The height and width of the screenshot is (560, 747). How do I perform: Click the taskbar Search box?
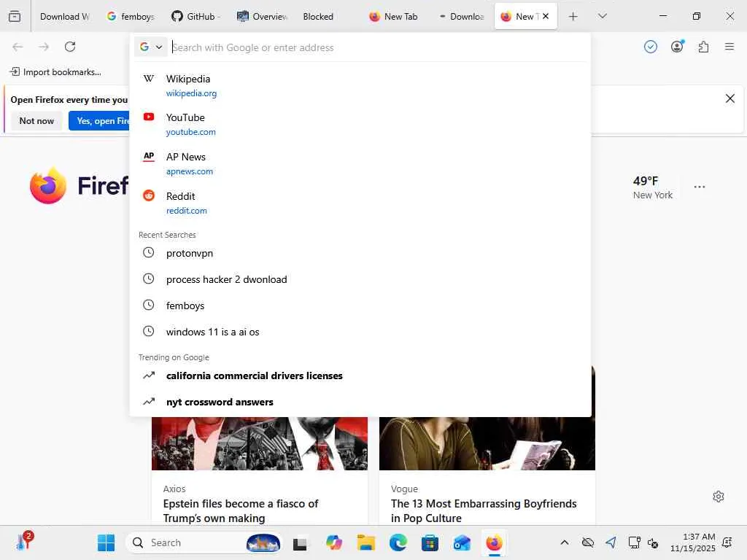pyautogui.click(x=204, y=542)
